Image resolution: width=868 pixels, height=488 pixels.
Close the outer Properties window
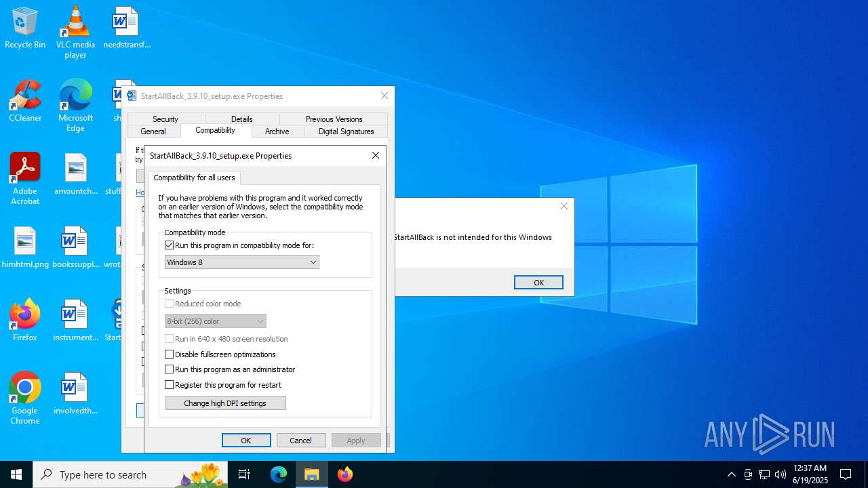tap(384, 96)
